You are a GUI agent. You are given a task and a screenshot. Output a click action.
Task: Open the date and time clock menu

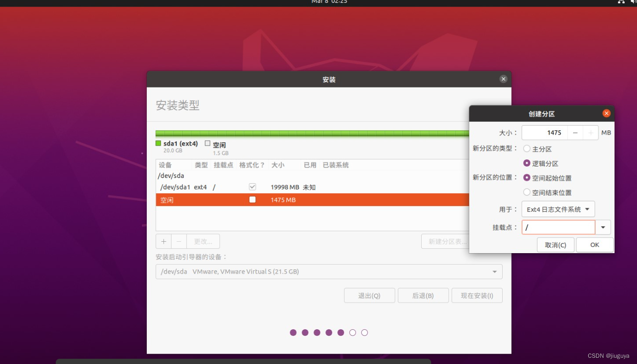click(329, 2)
